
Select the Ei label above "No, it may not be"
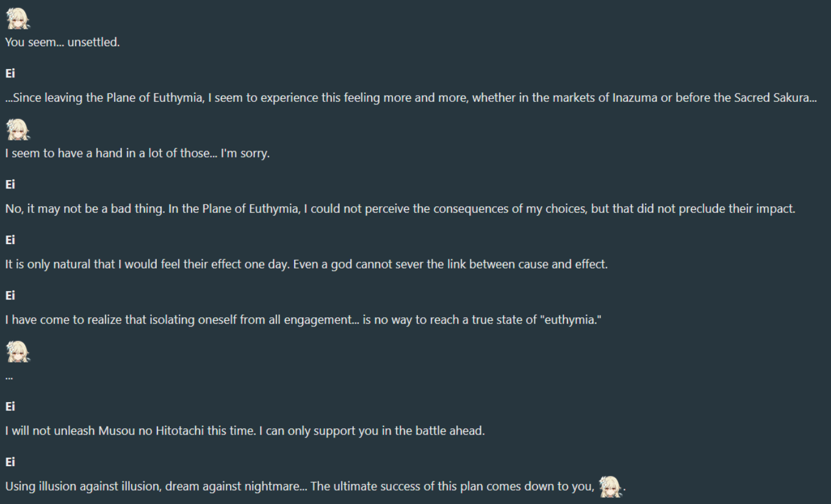(x=10, y=184)
